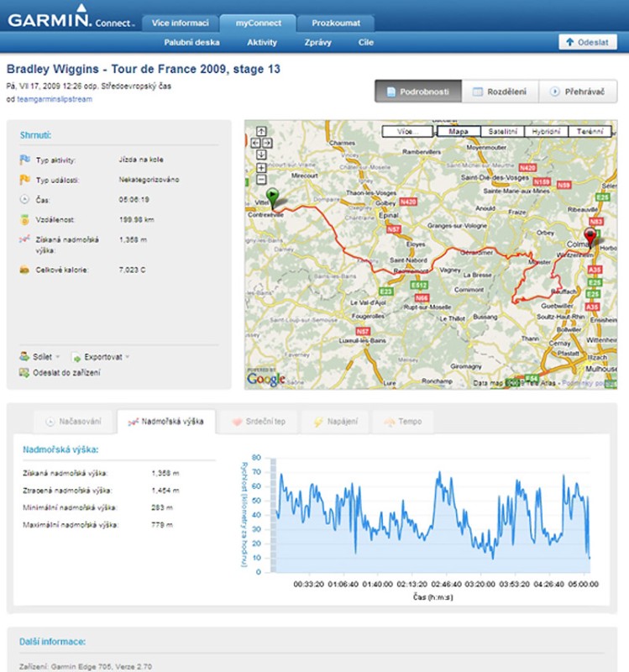The height and width of the screenshot is (672, 629).
Task: Click the map terms link
Action: click(590, 383)
